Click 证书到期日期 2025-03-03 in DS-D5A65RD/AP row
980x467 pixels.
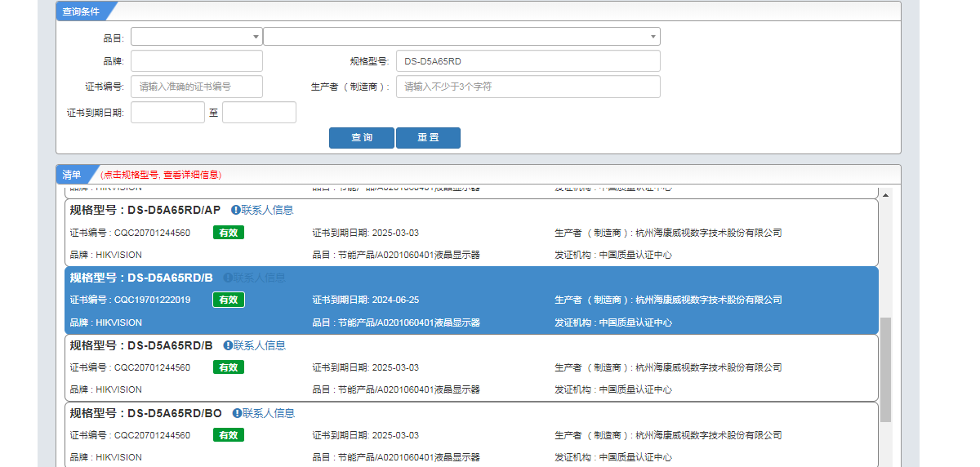366,233
